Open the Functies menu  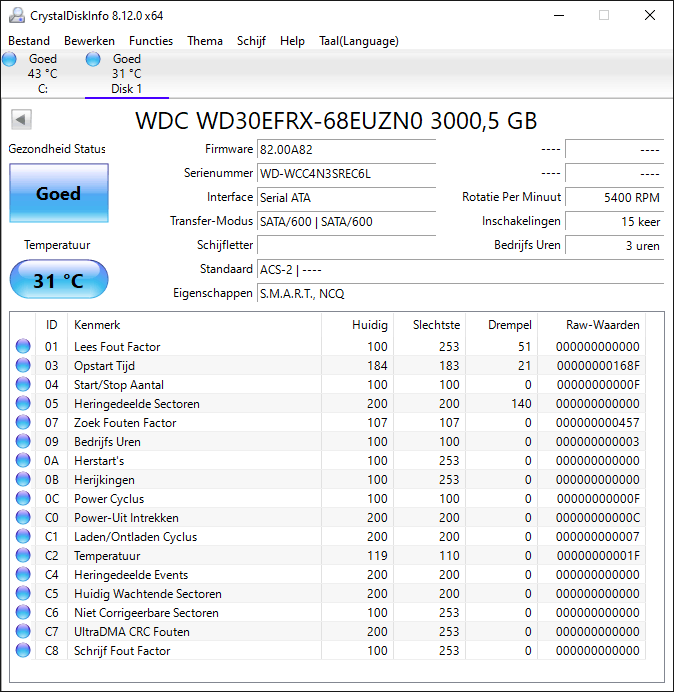(151, 41)
